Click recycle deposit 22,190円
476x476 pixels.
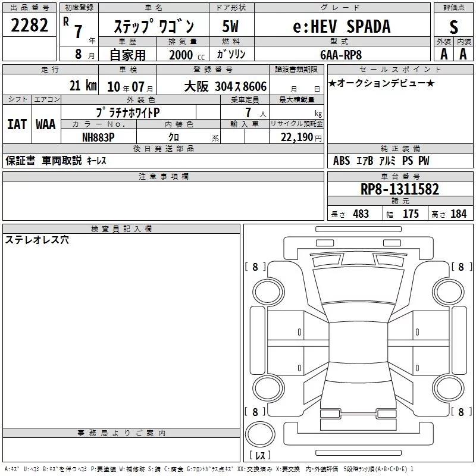point(301,137)
